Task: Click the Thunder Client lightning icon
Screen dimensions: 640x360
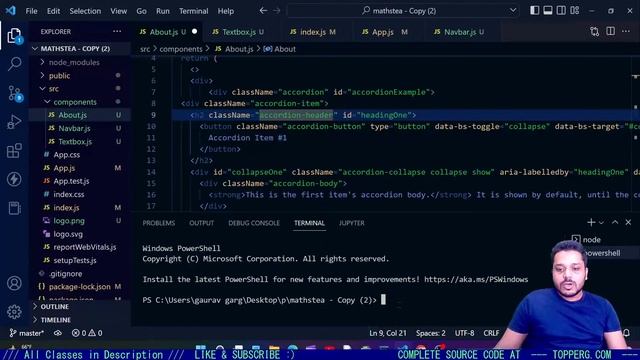Action: point(15,179)
